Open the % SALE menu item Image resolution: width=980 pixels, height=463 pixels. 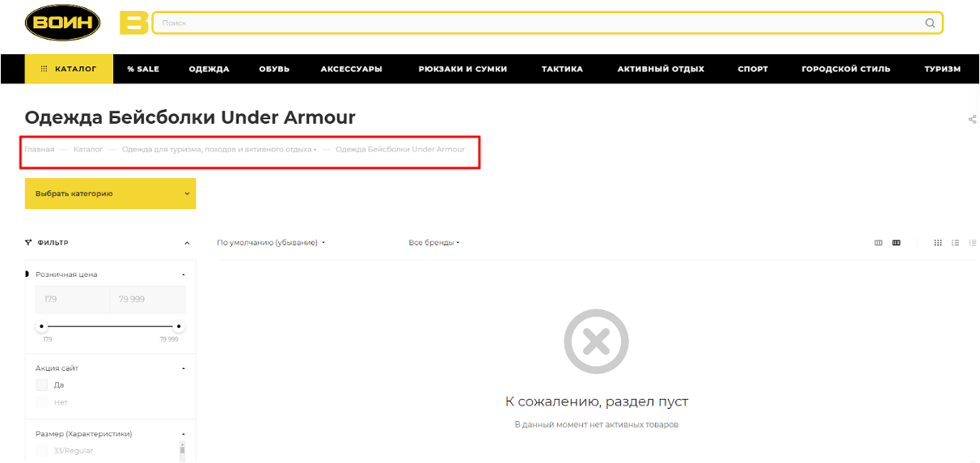pos(143,69)
